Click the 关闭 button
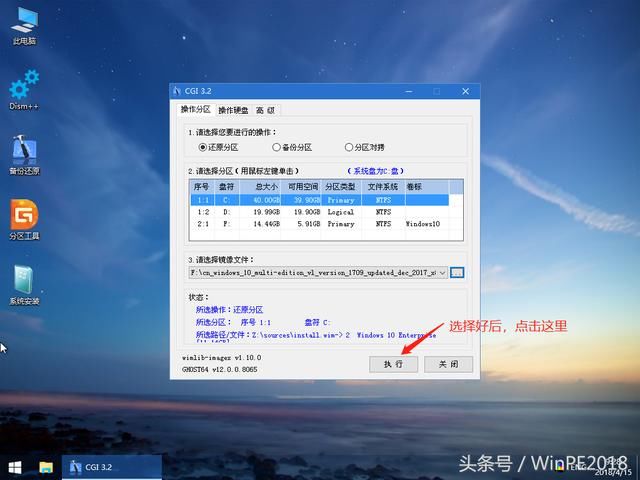 [x=448, y=364]
